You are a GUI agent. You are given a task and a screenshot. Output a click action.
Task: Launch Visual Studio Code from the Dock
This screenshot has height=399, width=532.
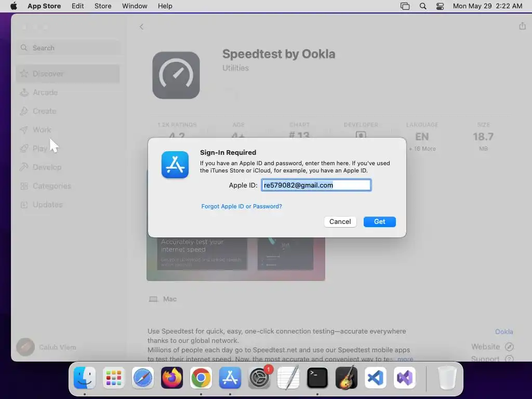(x=376, y=378)
